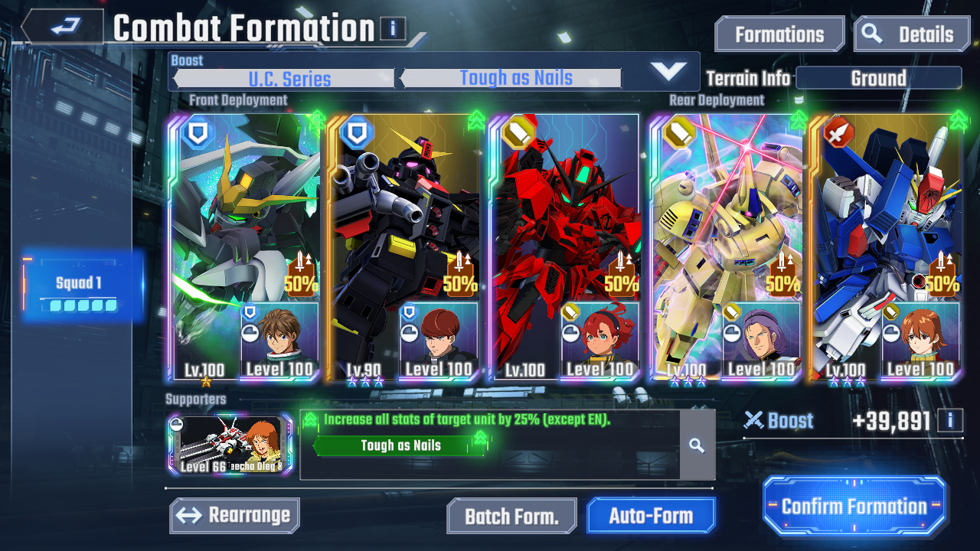Open Tough as Nails boost selector
The height and width of the screenshot is (551, 980).
tap(511, 78)
